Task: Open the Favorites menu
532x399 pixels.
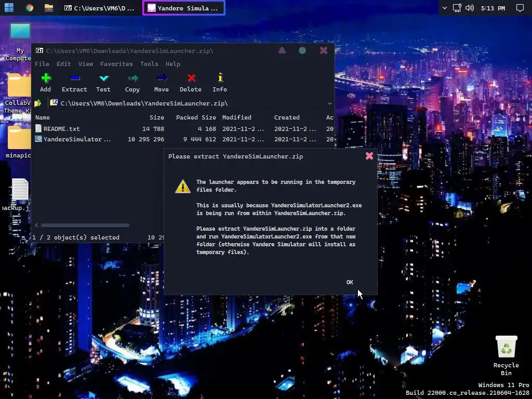Action: click(x=116, y=64)
